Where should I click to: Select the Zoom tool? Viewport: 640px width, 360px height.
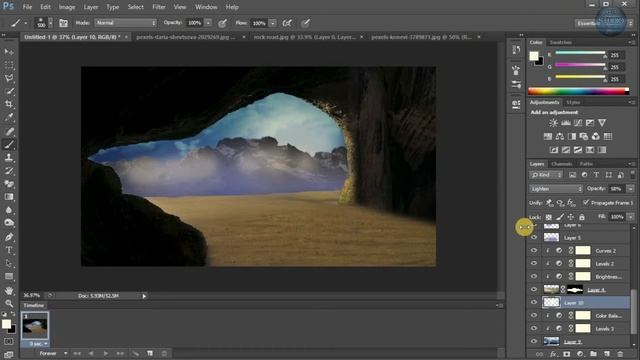coord(9,303)
